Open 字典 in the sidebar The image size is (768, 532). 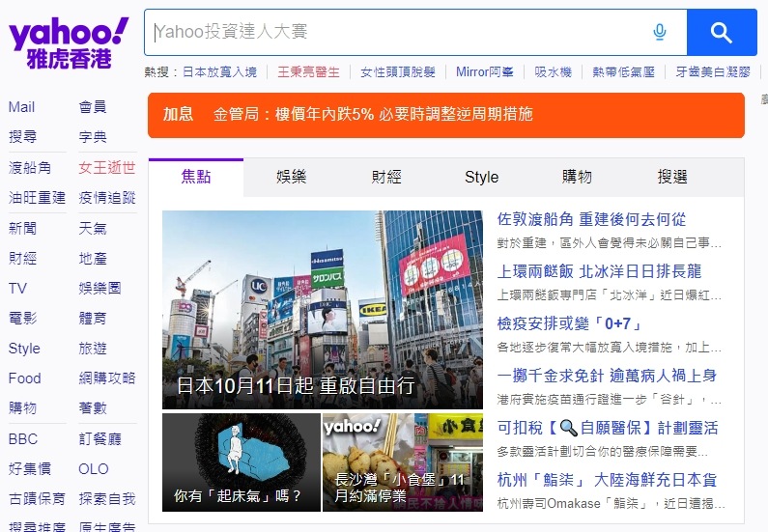pyautogui.click(x=93, y=137)
